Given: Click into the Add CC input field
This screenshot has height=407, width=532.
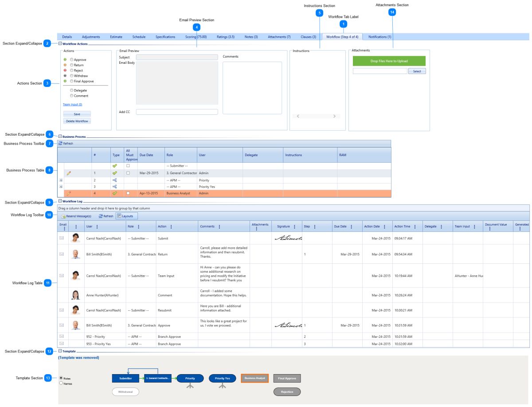Looking at the screenshot, I should pos(177,112).
